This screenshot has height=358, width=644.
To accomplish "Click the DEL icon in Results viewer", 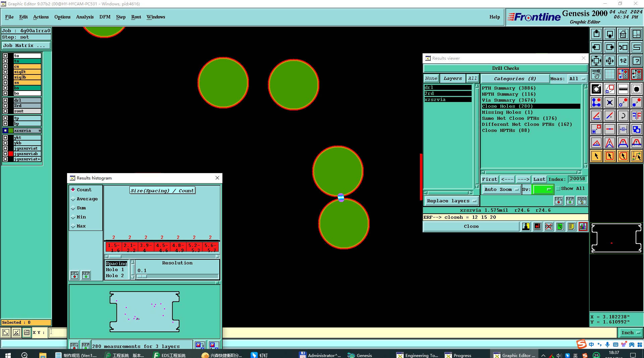I will pyautogui.click(x=558, y=201).
